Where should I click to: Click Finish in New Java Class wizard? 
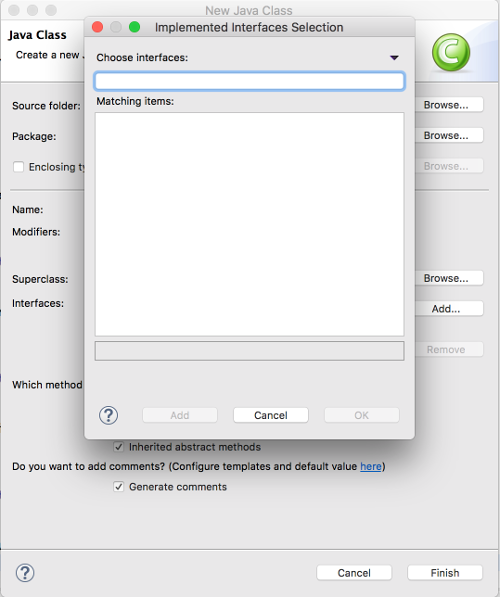(x=445, y=573)
